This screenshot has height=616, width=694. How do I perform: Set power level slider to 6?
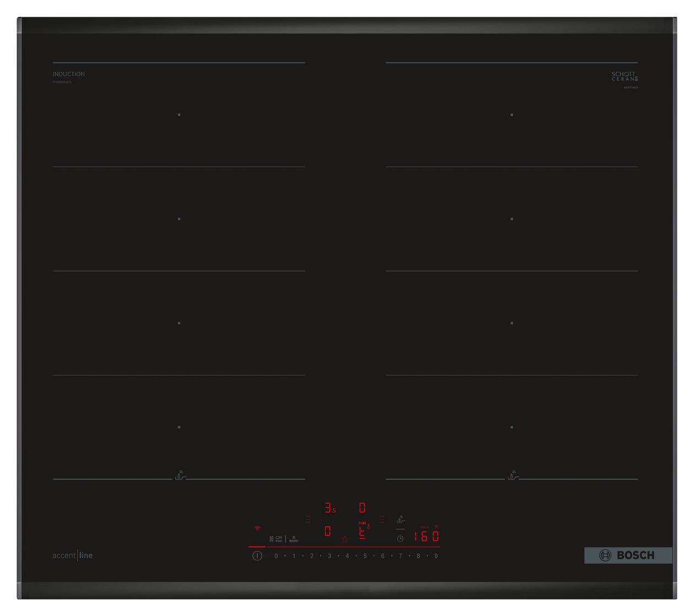click(382, 556)
